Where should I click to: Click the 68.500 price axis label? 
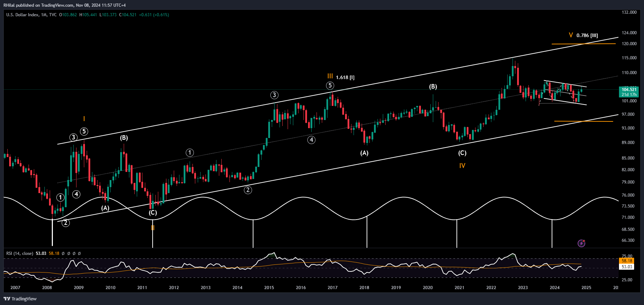(628, 229)
